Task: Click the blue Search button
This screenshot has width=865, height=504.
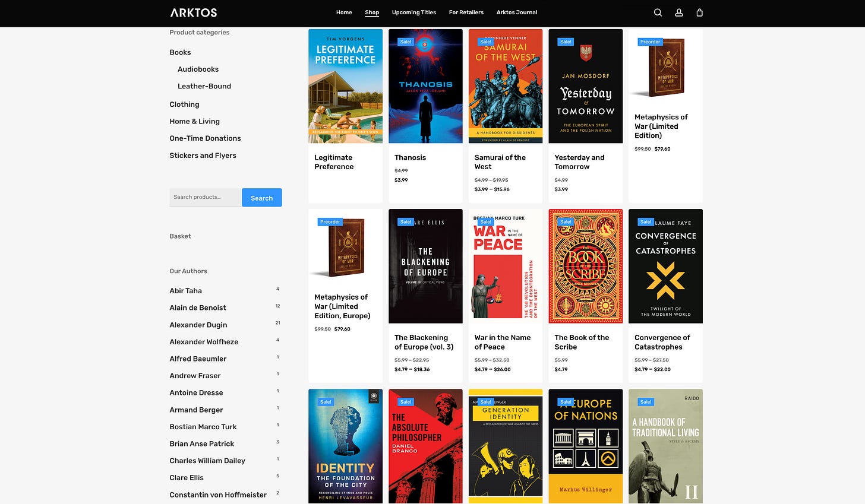Action: [261, 198]
